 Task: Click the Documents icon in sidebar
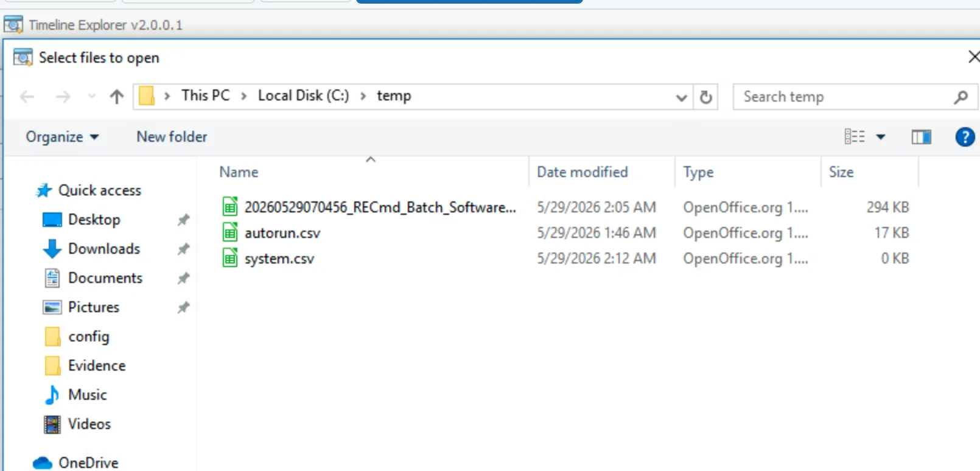(52, 278)
